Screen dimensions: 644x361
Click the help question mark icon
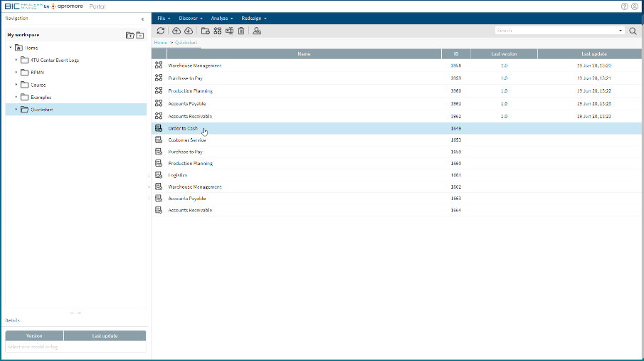624,6
